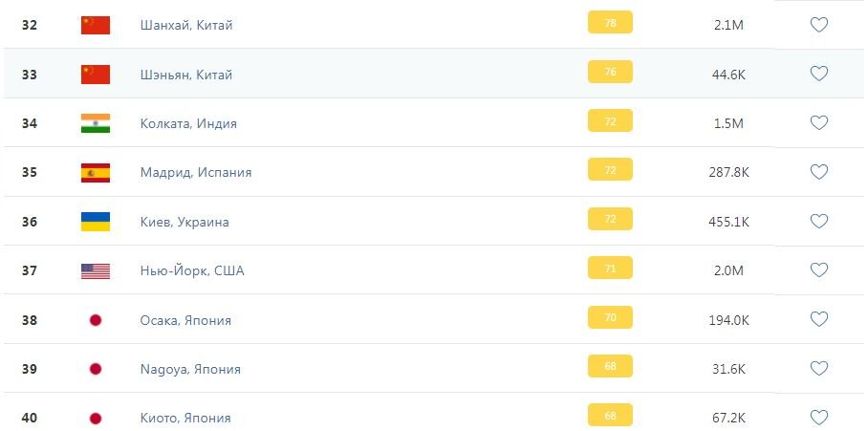Favorite Nagoya using the heart icon

818,369
